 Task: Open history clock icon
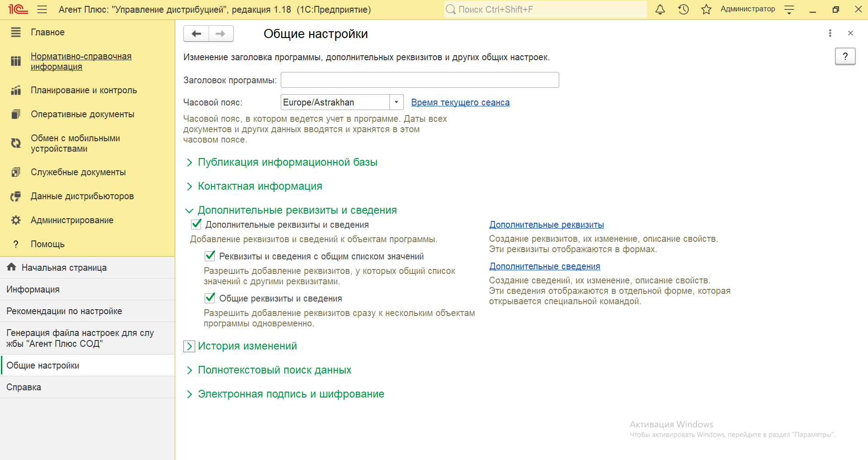pos(683,10)
